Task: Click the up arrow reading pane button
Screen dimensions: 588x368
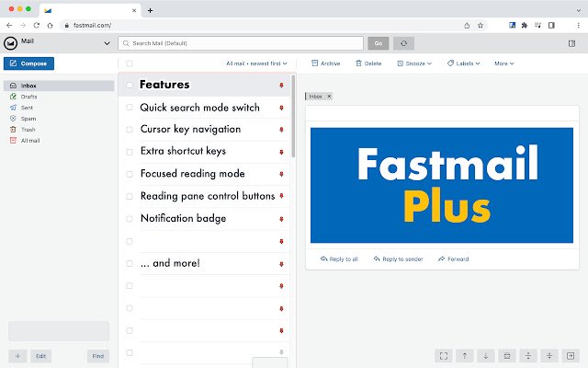Action: pyautogui.click(x=465, y=356)
